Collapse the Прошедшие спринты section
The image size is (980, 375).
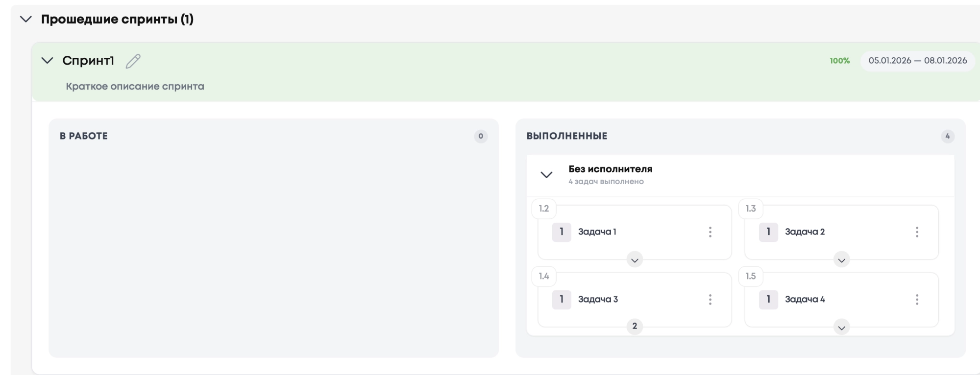click(25, 20)
